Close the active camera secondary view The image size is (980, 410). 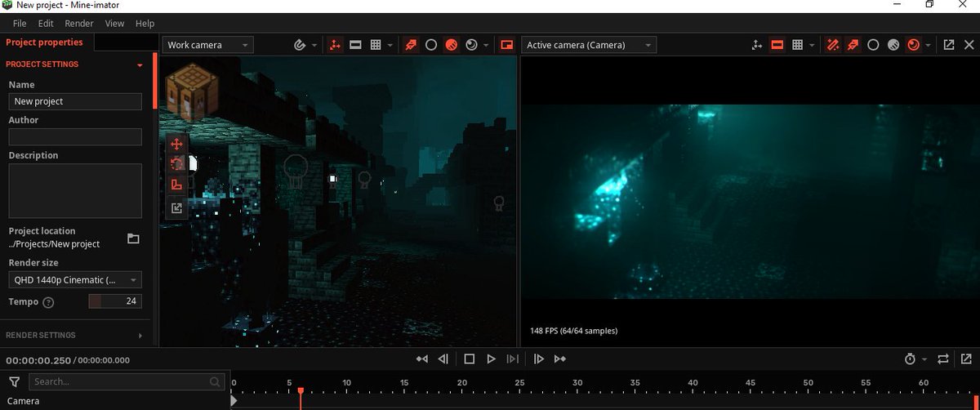click(x=969, y=45)
